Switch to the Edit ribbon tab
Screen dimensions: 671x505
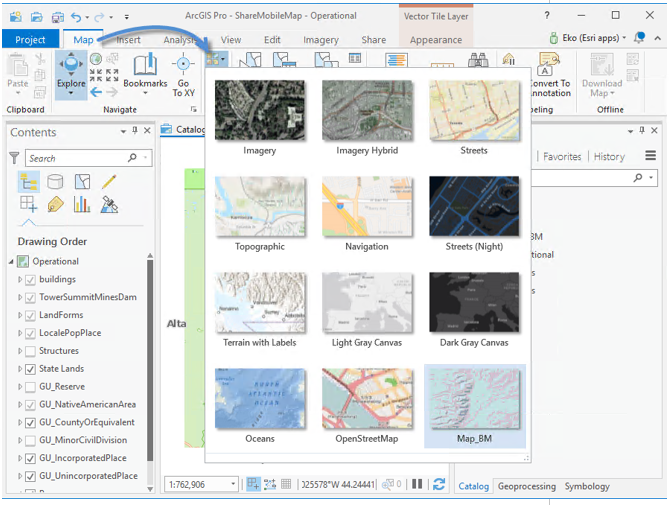[272, 40]
